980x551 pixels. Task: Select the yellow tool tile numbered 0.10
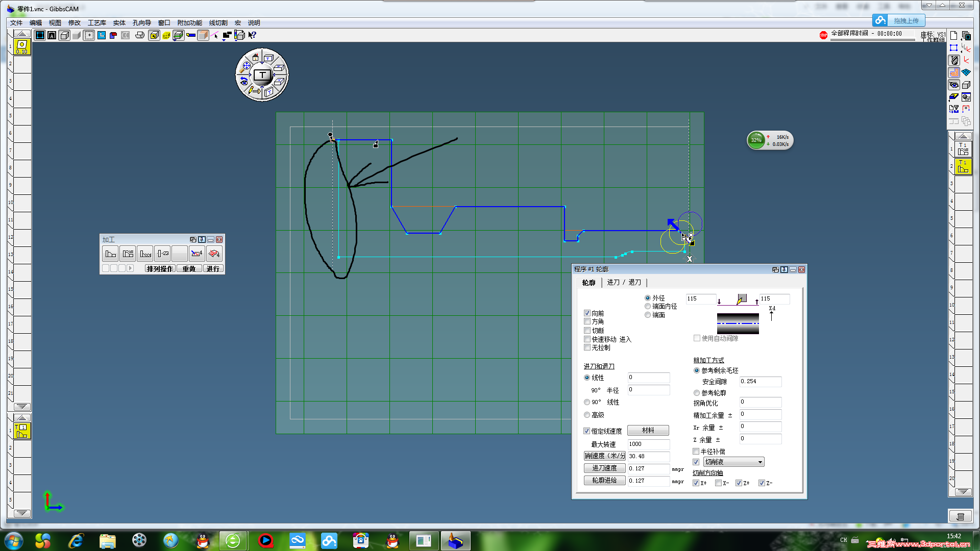(22, 47)
